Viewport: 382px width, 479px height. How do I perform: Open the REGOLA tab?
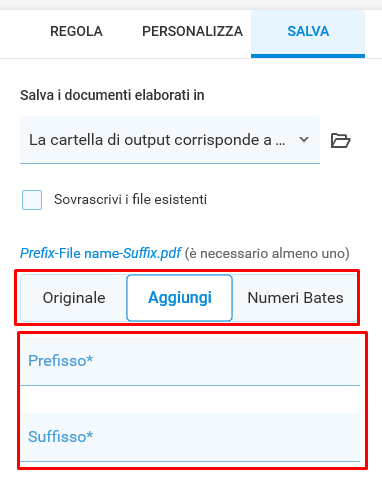point(76,31)
